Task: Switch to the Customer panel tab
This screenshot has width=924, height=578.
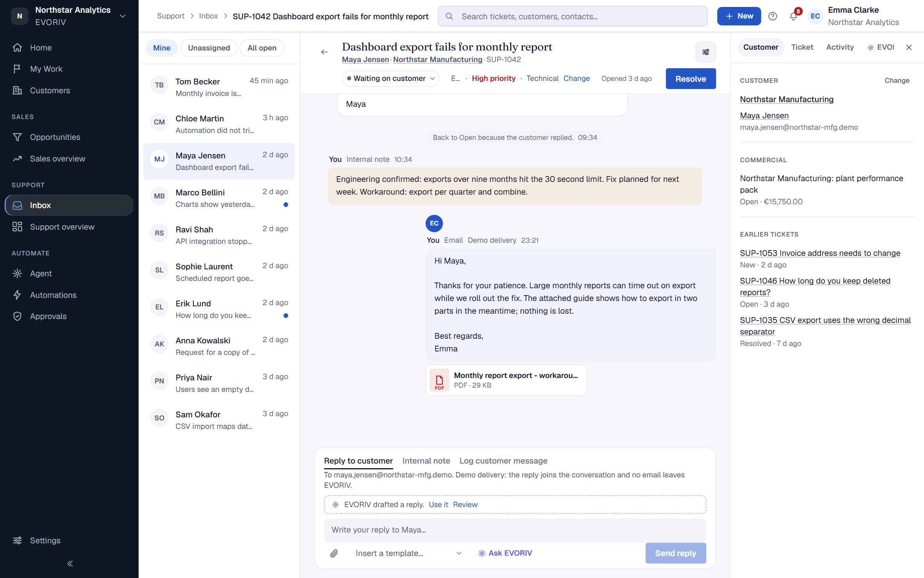Action: pos(761,47)
